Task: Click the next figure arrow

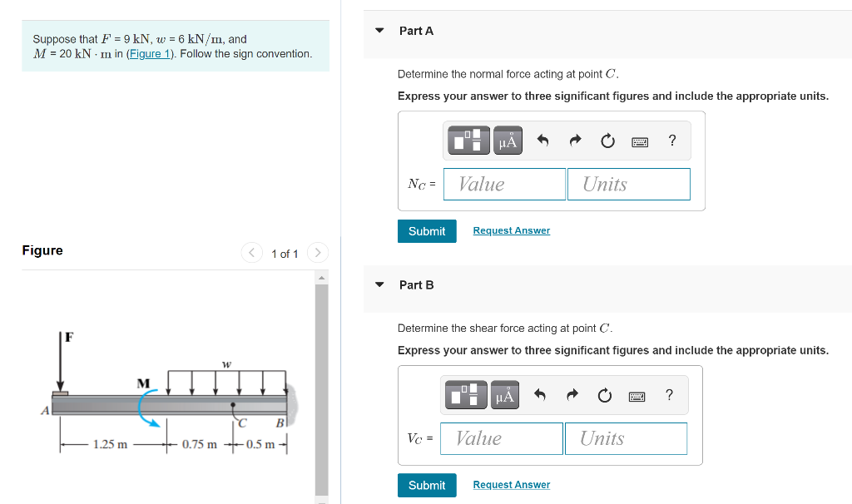Action: click(x=317, y=253)
